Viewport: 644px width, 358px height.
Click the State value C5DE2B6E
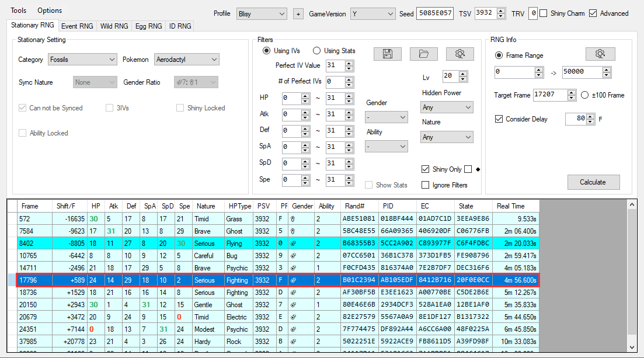(473, 293)
